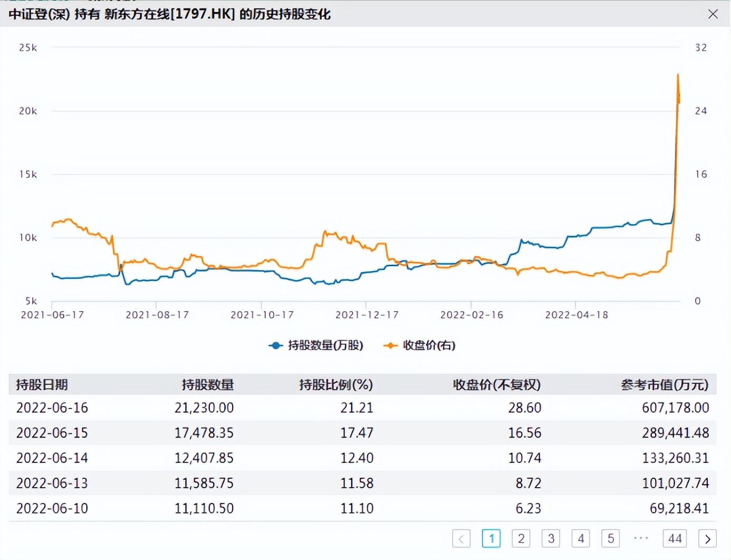Click holding quantity 17,478.35
This screenshot has height=560, width=731.
[x=204, y=433]
